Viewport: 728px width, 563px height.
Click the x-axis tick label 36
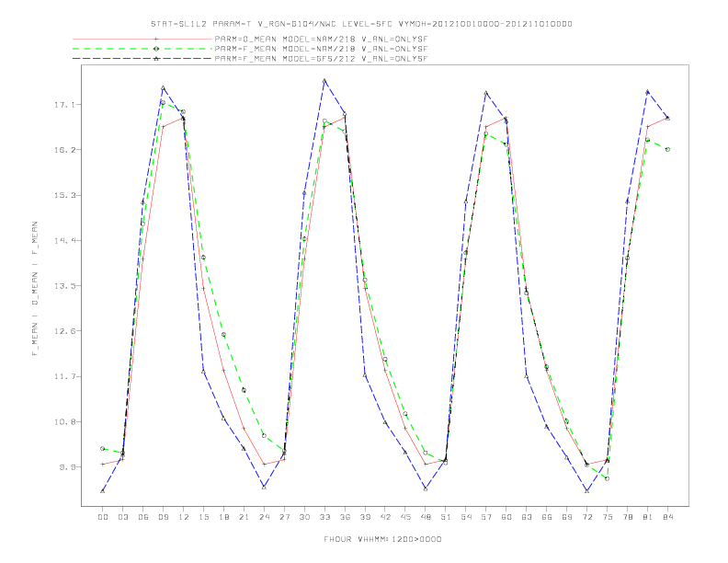[345, 517]
